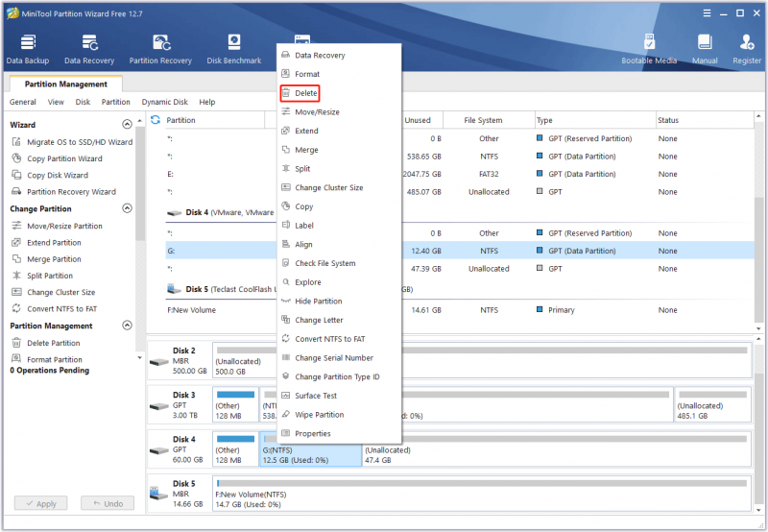Image resolution: width=768 pixels, height=532 pixels.
Task: Open the Dynamic Disk menu
Action: [x=164, y=102]
